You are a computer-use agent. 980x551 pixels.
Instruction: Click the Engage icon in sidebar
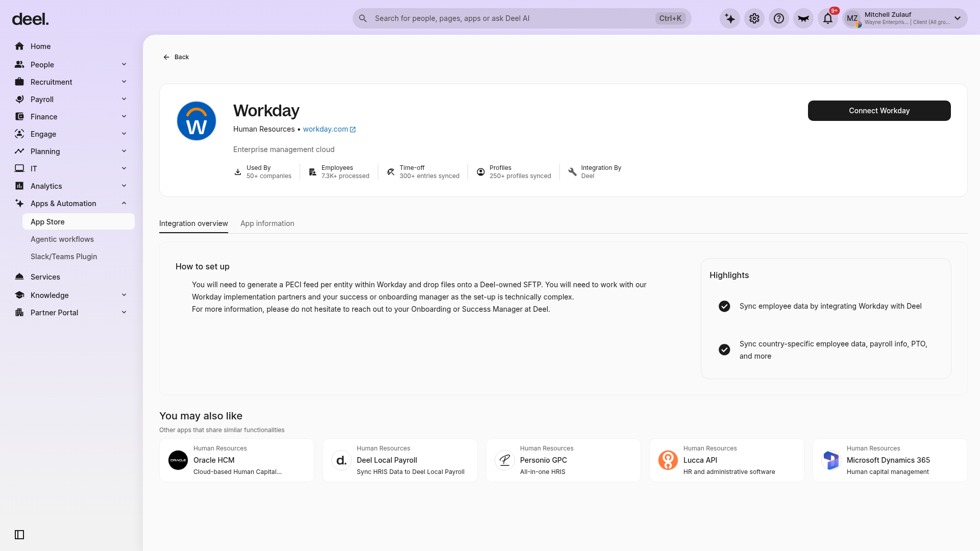click(x=19, y=134)
